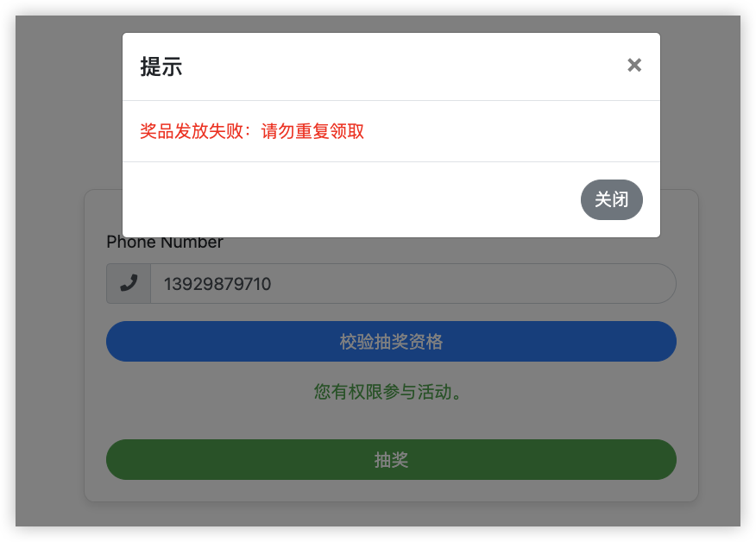Click the 提示 dialog title
This screenshot has width=756, height=542.
click(161, 66)
